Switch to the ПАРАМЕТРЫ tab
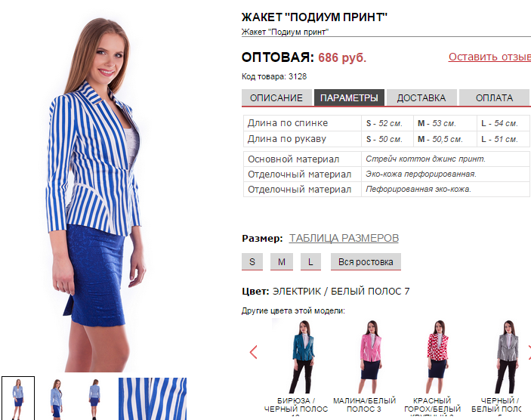 pyautogui.click(x=349, y=97)
